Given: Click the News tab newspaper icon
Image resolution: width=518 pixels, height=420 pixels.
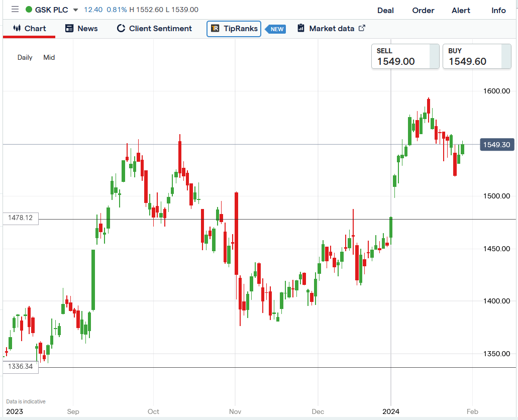Looking at the screenshot, I should click(69, 29).
